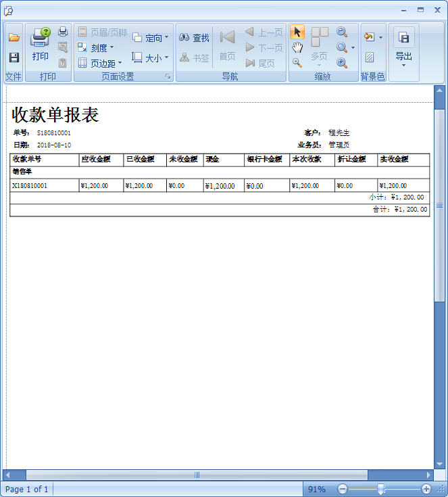Viewport: 448px width, 497px height.
Task: Select the pointer arrow tool
Action: click(x=297, y=32)
